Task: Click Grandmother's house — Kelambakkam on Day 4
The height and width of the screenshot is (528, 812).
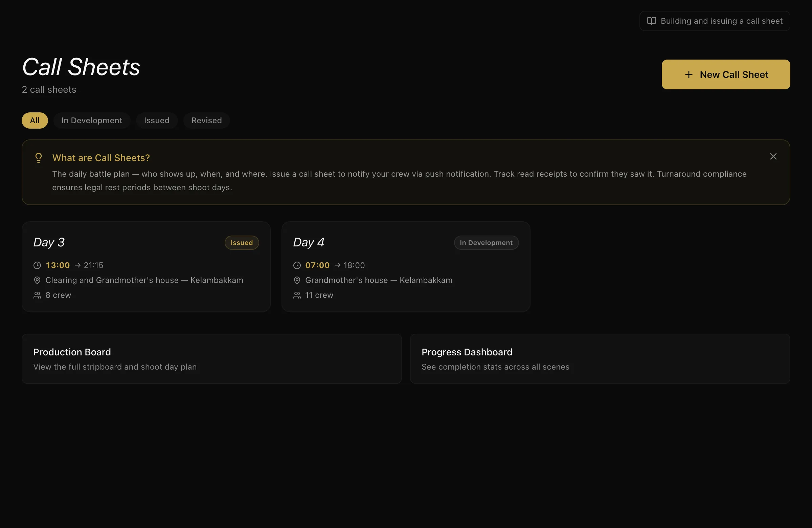Action: 379,280
